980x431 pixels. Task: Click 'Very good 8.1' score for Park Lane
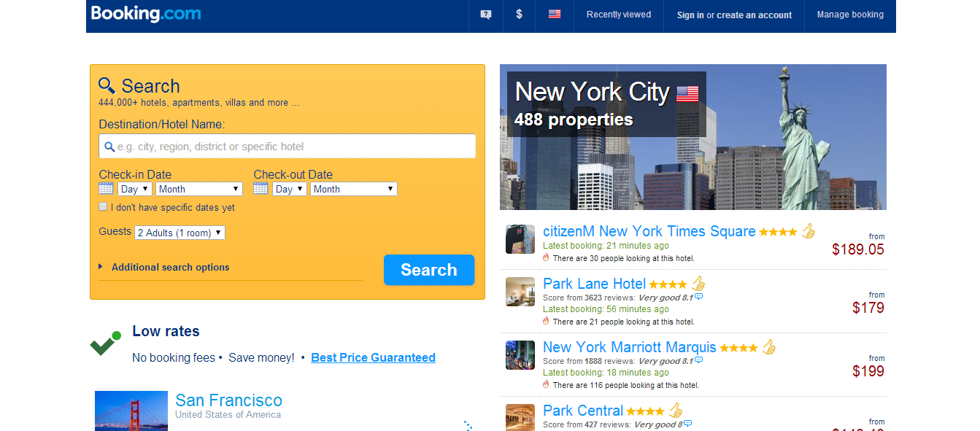[x=665, y=298]
